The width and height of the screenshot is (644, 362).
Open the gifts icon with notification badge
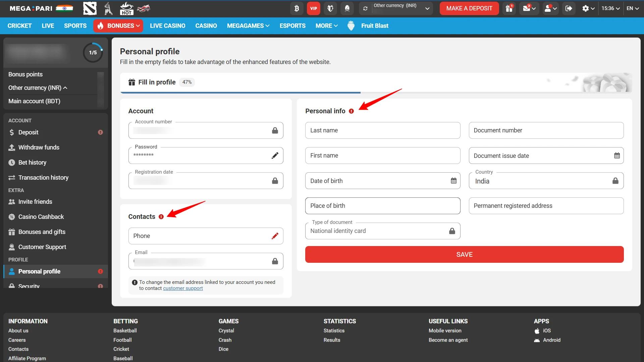[x=508, y=8]
